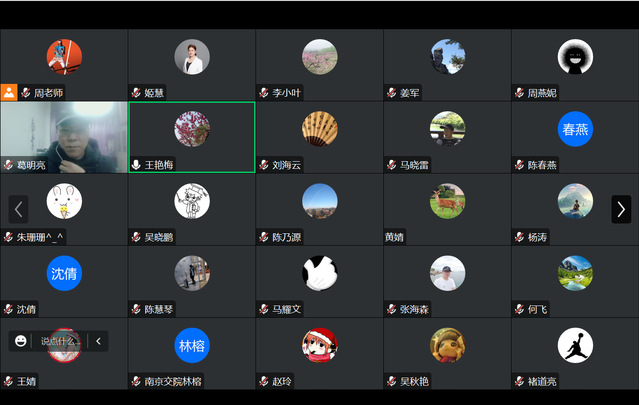This screenshot has width=639, height=405.
Task: Click 李小叶's muted microphone icon
Action: coord(265,93)
